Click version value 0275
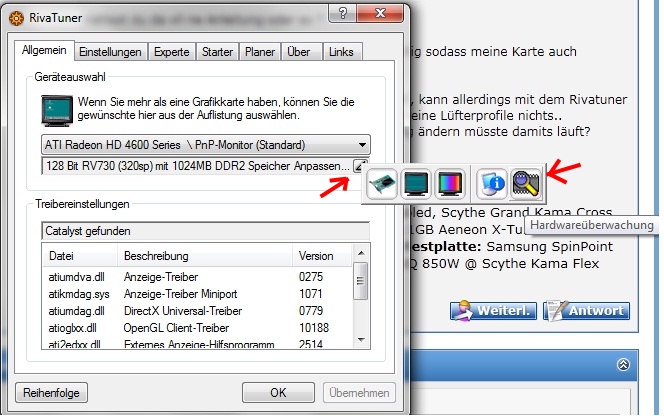The image size is (664, 416). click(311, 277)
